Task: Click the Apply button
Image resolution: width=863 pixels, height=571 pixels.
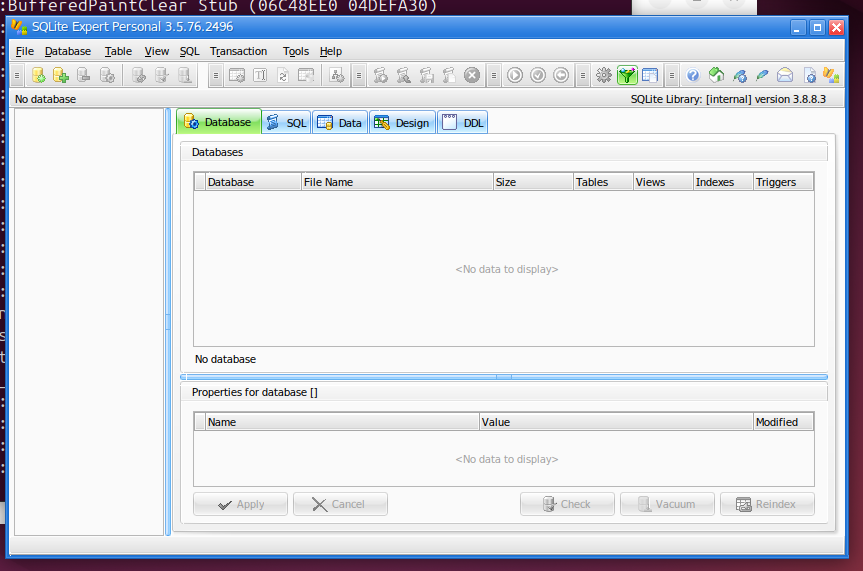Action: [x=241, y=504]
